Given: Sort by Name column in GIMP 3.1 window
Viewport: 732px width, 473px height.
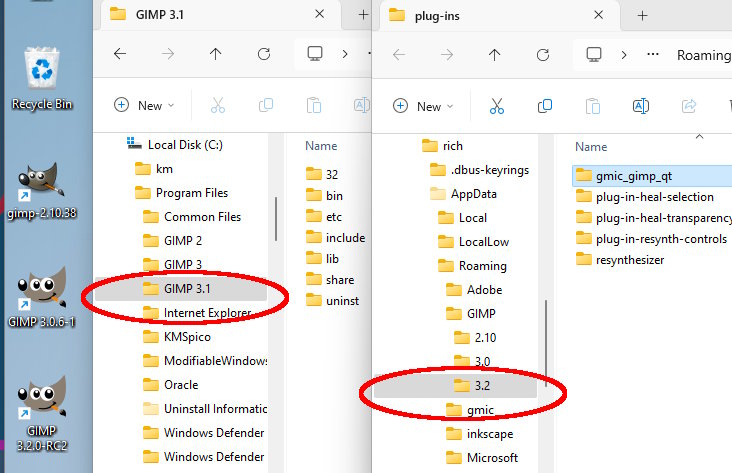Looking at the screenshot, I should click(x=321, y=146).
